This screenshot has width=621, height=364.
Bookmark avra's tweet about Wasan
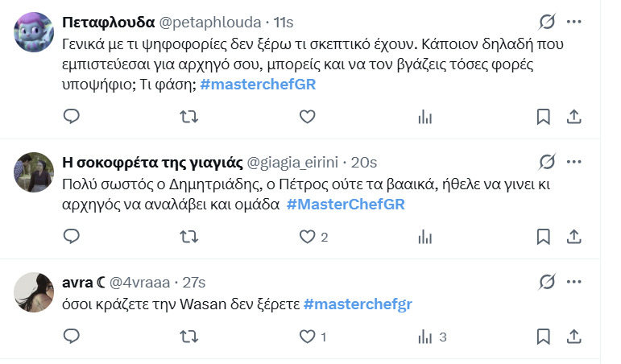click(x=544, y=336)
